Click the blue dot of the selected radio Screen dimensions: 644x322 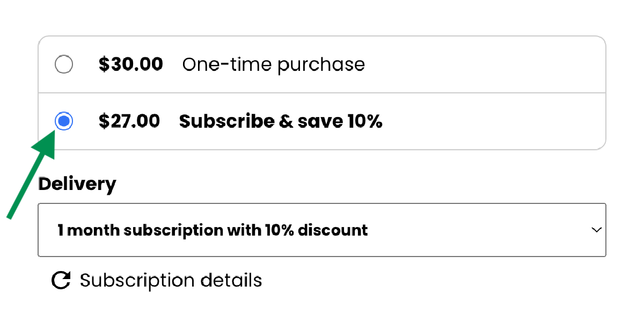[x=64, y=121]
